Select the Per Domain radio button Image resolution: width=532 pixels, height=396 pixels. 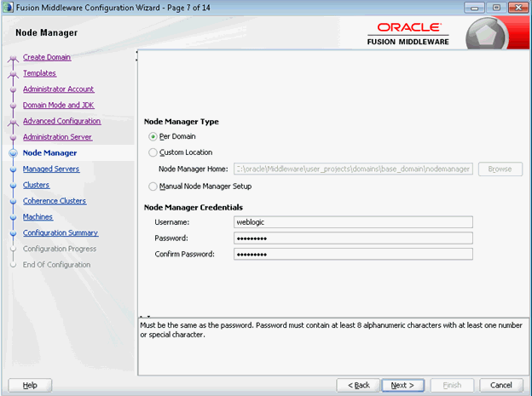pos(153,136)
